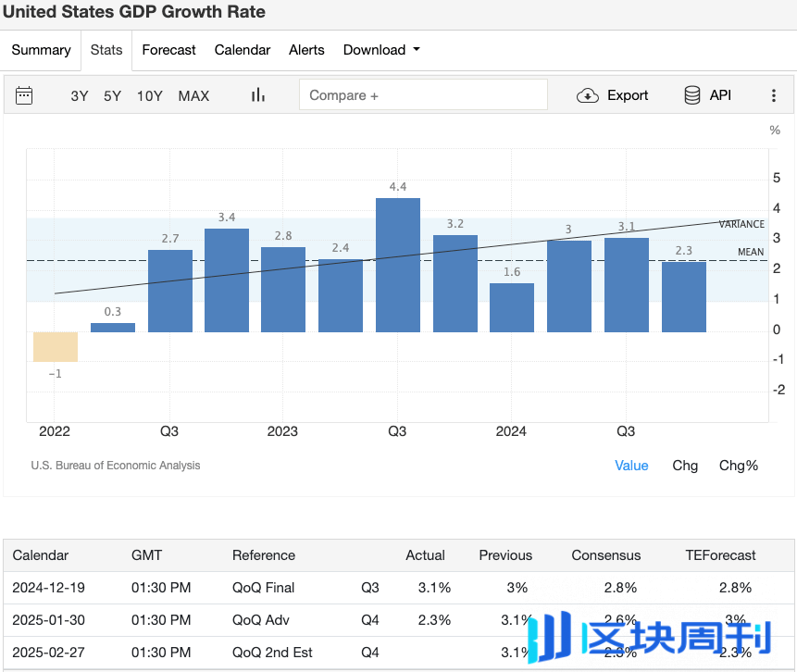
Task: Set chart range to MAX
Action: [193, 96]
